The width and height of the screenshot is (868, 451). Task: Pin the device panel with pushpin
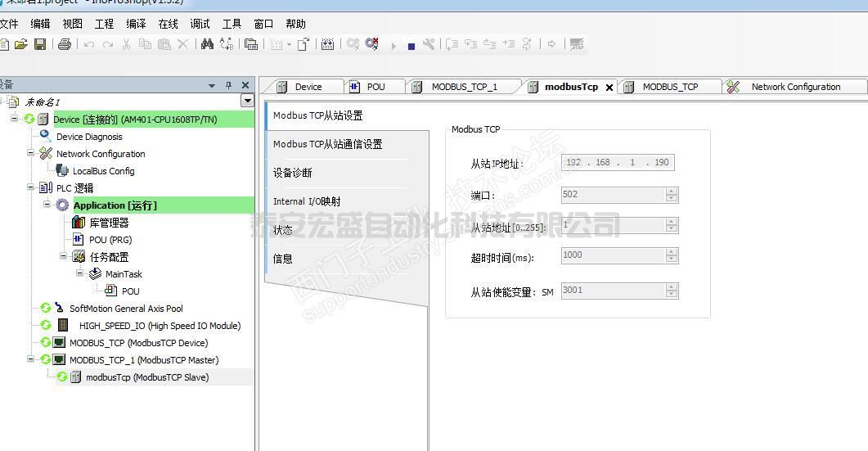[x=228, y=85]
